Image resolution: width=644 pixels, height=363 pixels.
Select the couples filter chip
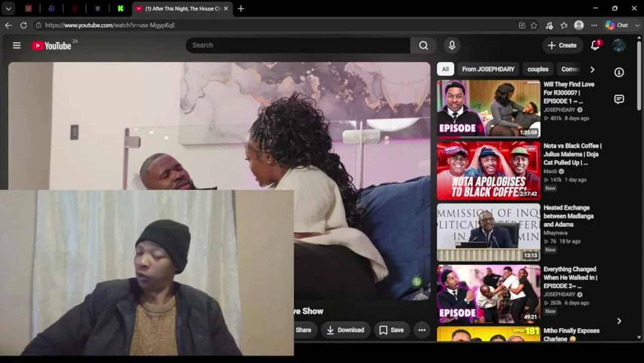point(538,69)
